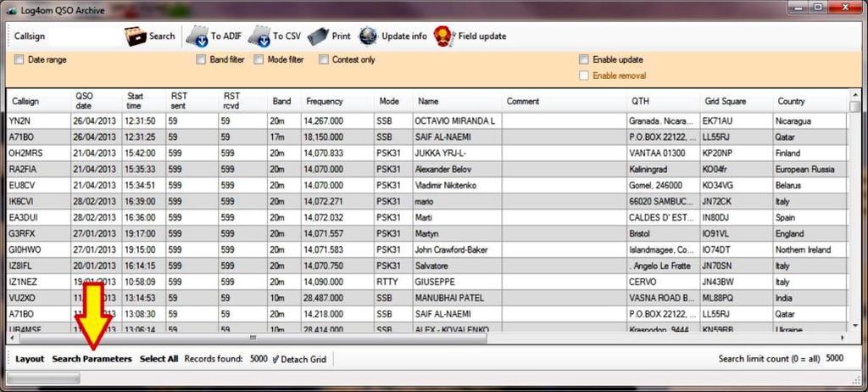Click the grid's horizontal scrollbar thumb

(x=252, y=337)
